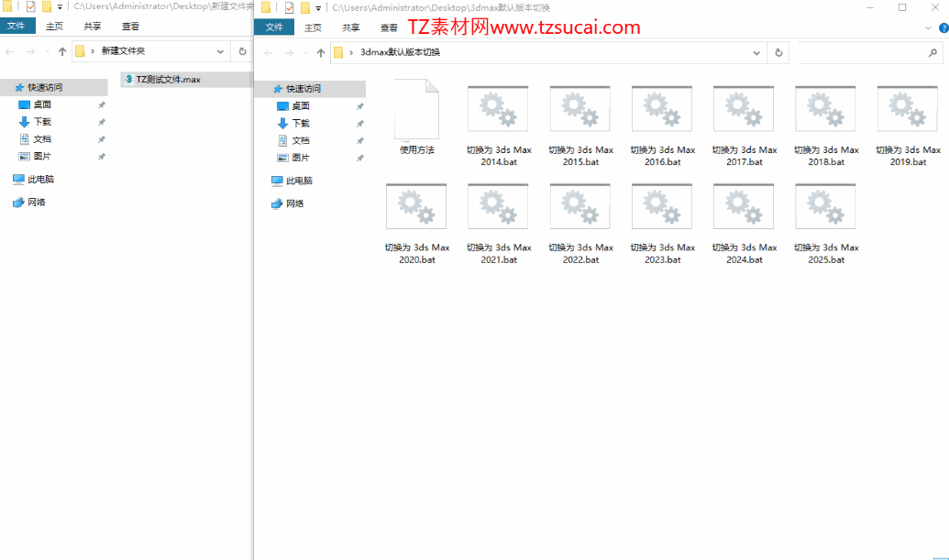Select the 切换为 3ds Max 2022.bat file
Screen dimensions: 949x560
[580, 223]
